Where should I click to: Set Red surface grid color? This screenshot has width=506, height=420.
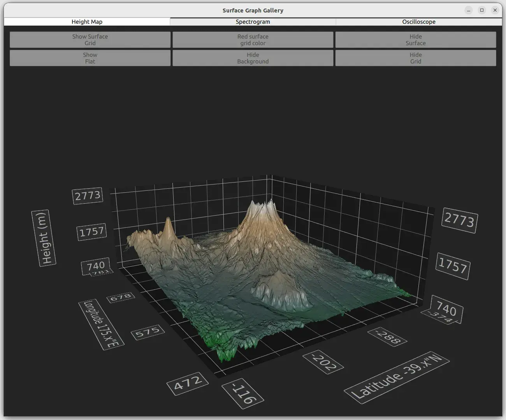click(253, 39)
